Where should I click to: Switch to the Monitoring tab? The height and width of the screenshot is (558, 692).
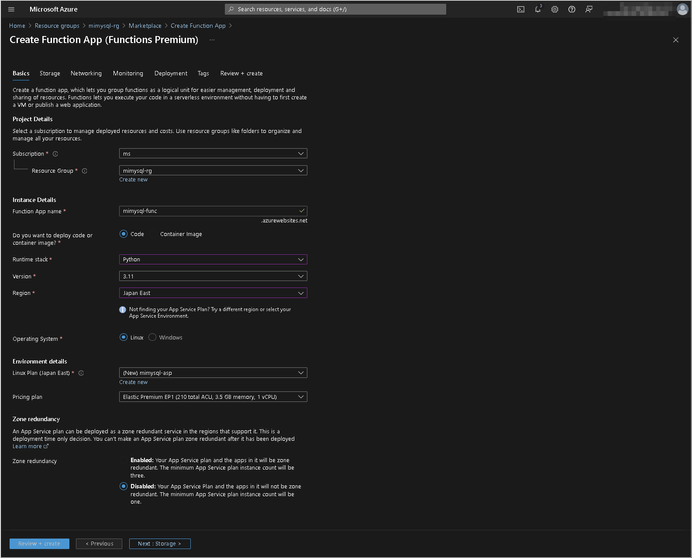[x=128, y=74]
